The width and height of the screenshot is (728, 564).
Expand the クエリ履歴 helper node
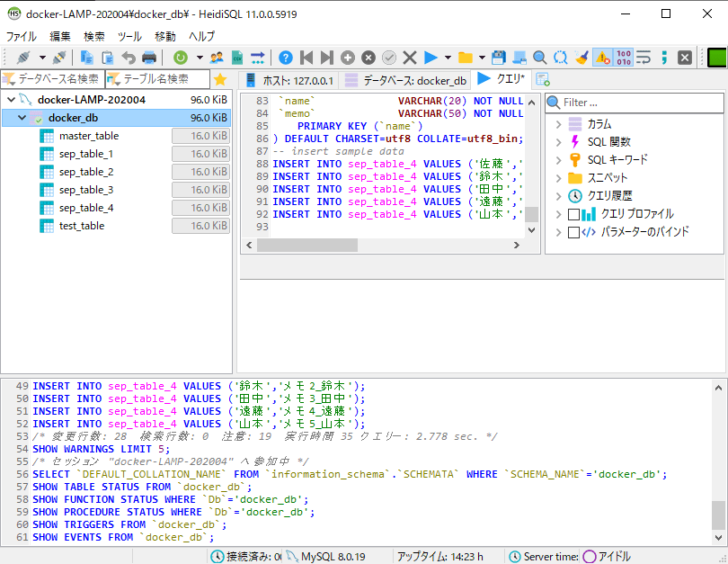pos(559,196)
